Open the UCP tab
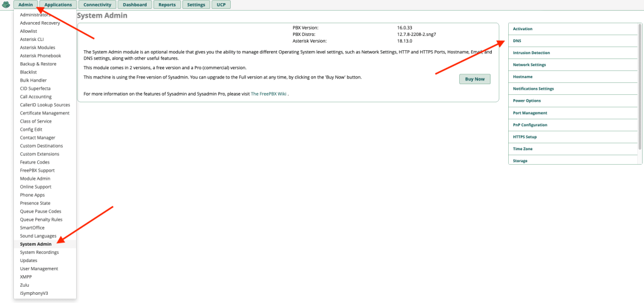This screenshot has height=303, width=644. 220,5
